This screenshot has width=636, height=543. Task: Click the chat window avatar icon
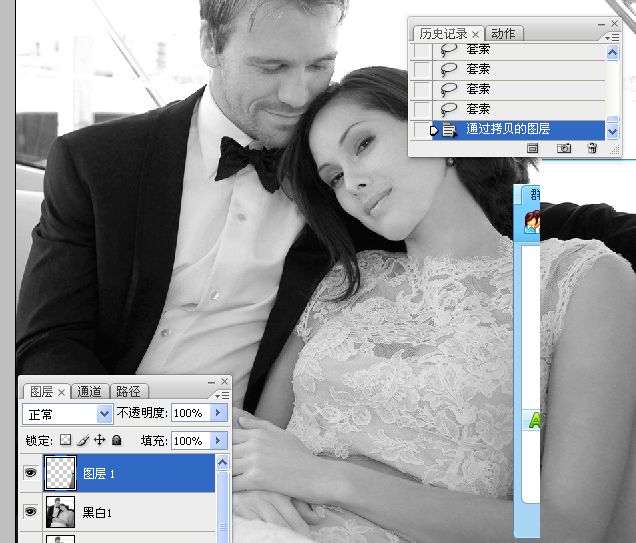[532, 222]
